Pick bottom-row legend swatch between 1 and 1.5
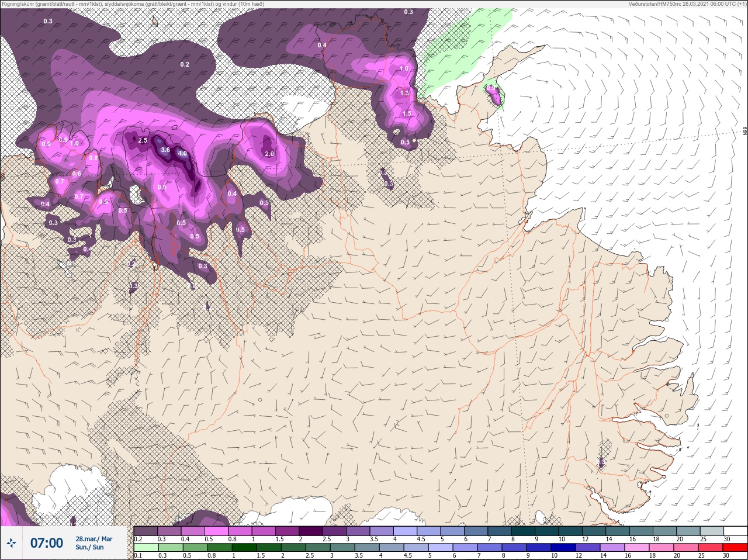The image size is (748, 560). (x=243, y=548)
